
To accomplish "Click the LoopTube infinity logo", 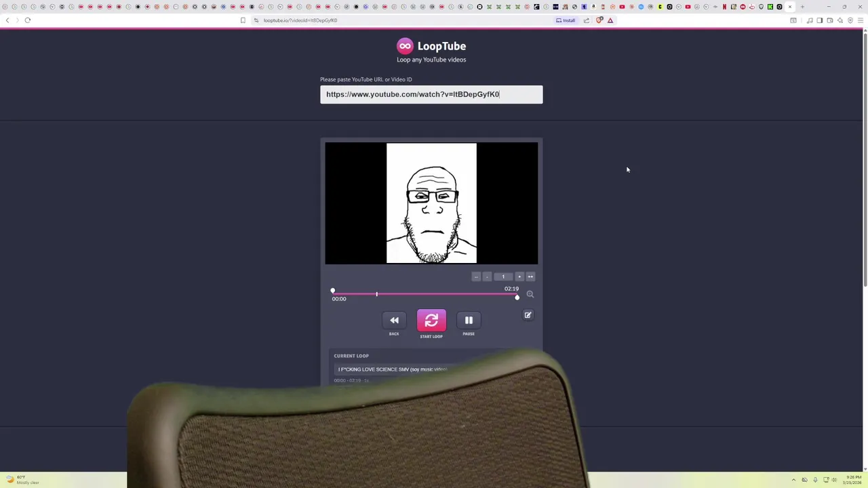I will (405, 46).
